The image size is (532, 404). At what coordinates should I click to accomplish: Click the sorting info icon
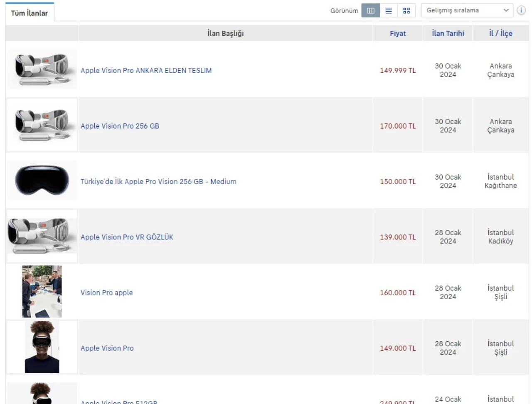(521, 10)
